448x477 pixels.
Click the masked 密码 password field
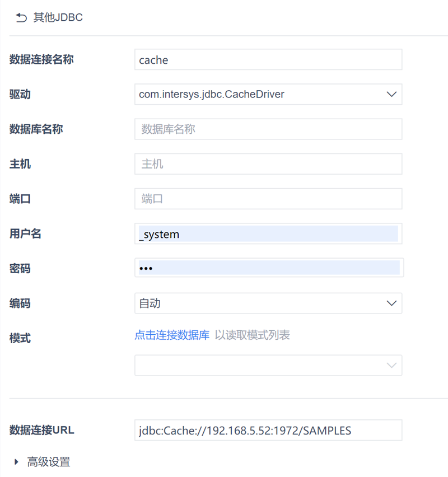[x=268, y=268]
